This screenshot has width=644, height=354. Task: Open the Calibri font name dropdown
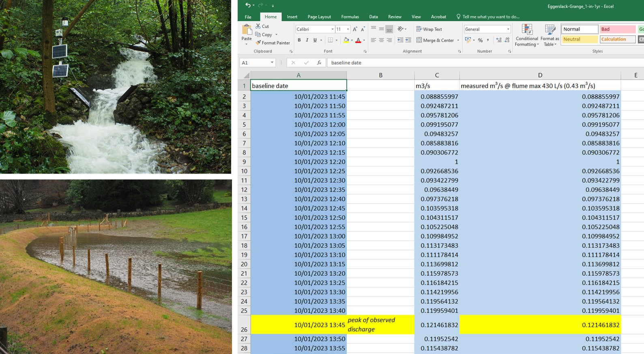pyautogui.click(x=333, y=29)
